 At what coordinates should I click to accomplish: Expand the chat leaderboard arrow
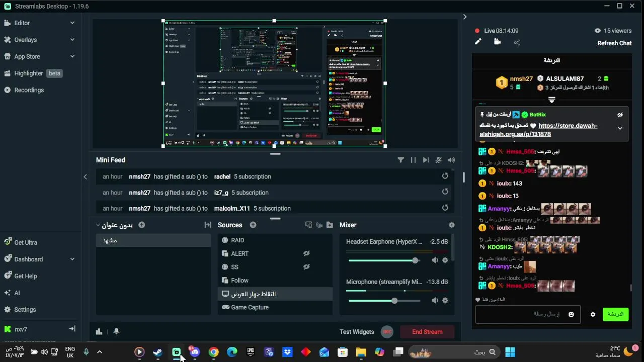tap(551, 100)
